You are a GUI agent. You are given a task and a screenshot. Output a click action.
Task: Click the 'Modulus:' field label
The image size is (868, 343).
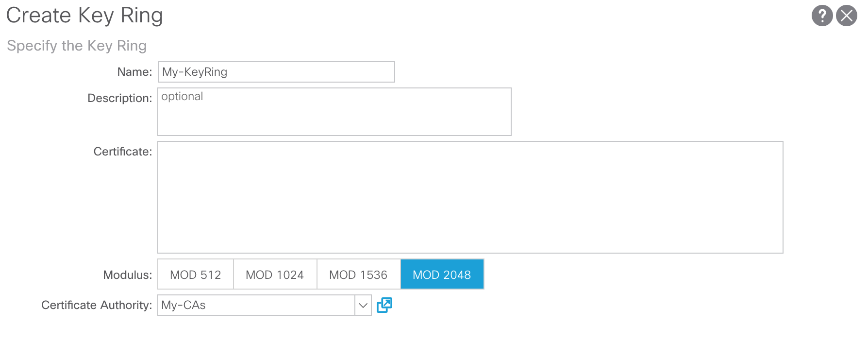(x=127, y=275)
